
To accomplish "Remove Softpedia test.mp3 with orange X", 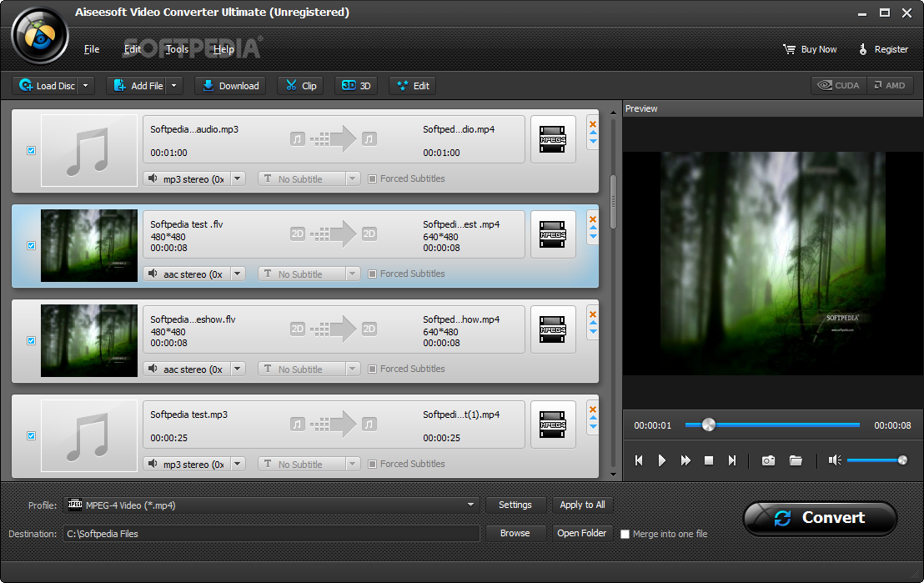I will [594, 410].
